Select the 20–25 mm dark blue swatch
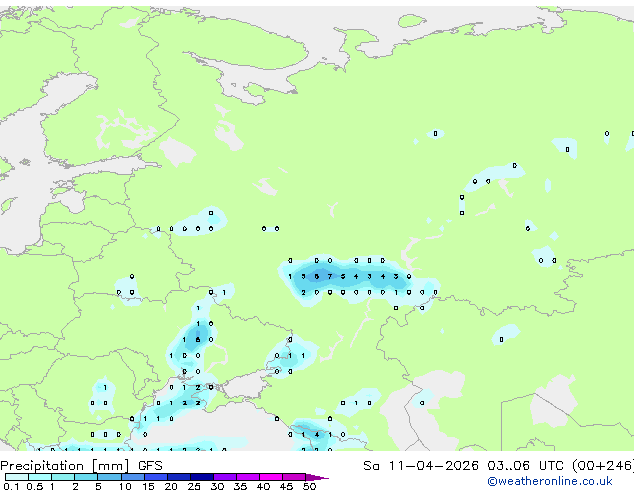634x490 pixels. click(178, 477)
